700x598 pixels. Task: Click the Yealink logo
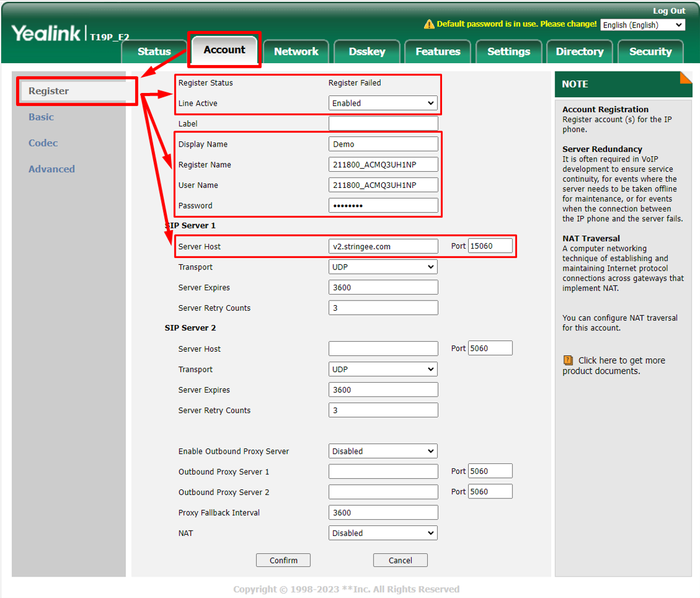pos(48,33)
